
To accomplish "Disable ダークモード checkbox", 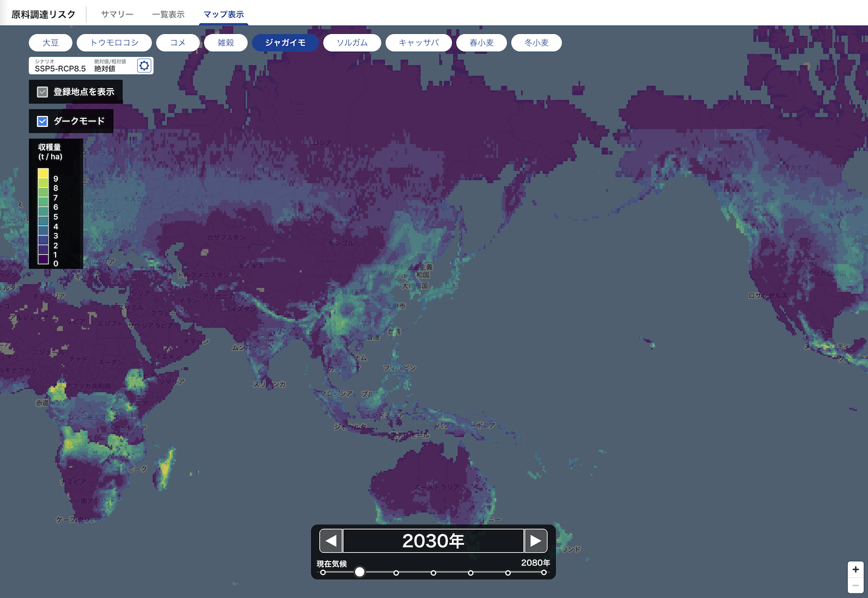I will (42, 121).
